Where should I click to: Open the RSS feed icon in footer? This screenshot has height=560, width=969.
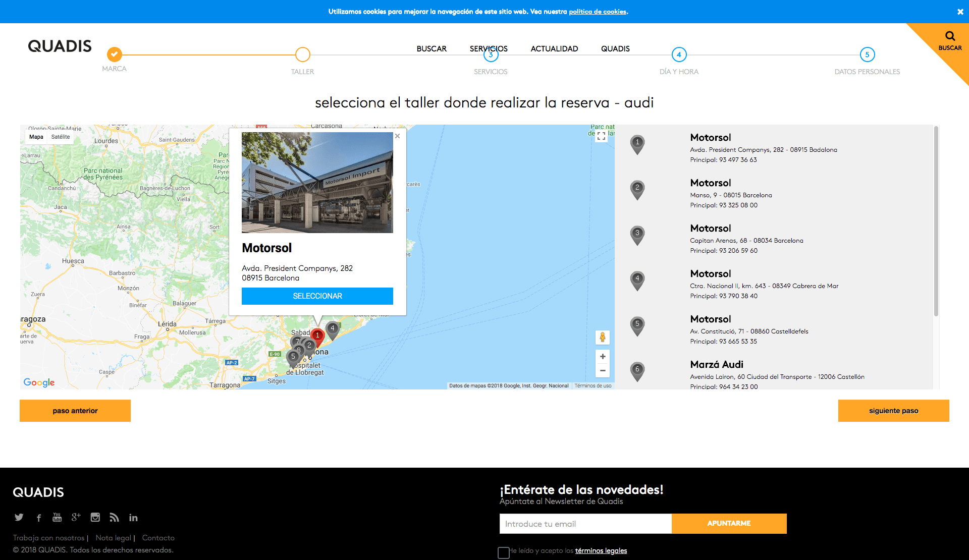click(115, 517)
